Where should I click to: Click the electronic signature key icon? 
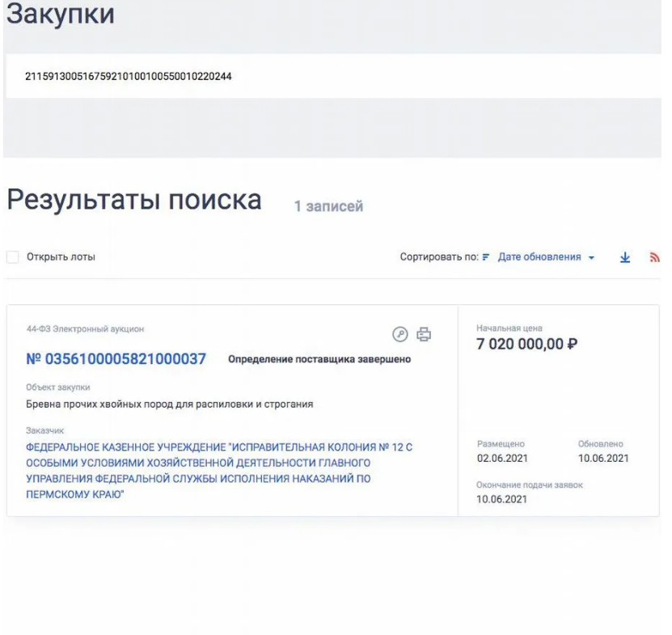pyautogui.click(x=399, y=334)
